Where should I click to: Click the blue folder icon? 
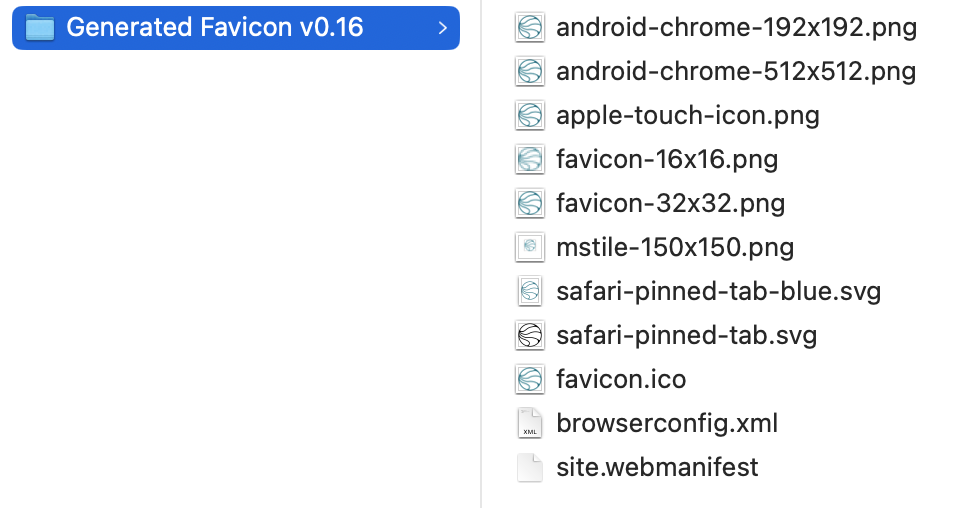[x=40, y=28]
